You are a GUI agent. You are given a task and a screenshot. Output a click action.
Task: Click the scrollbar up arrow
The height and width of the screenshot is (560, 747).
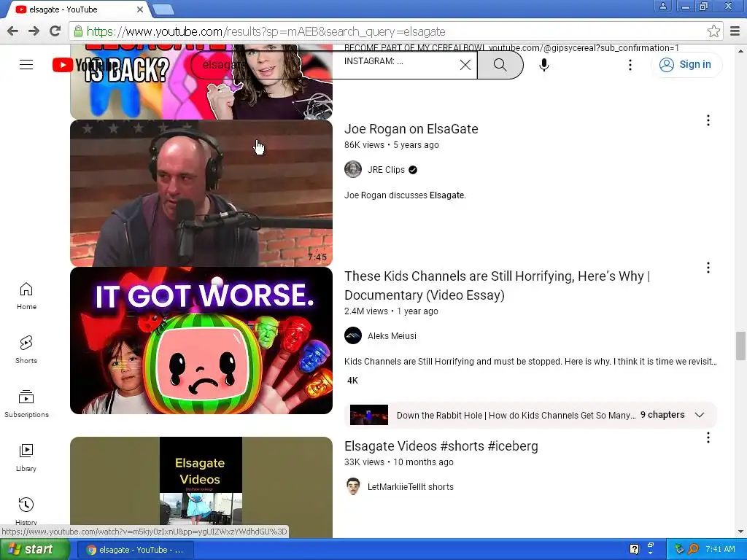click(740, 50)
